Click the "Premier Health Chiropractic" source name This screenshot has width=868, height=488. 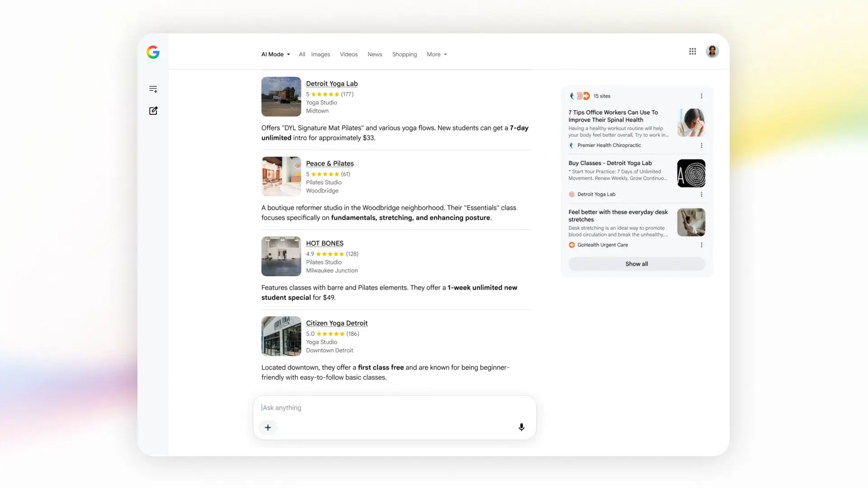pos(609,145)
